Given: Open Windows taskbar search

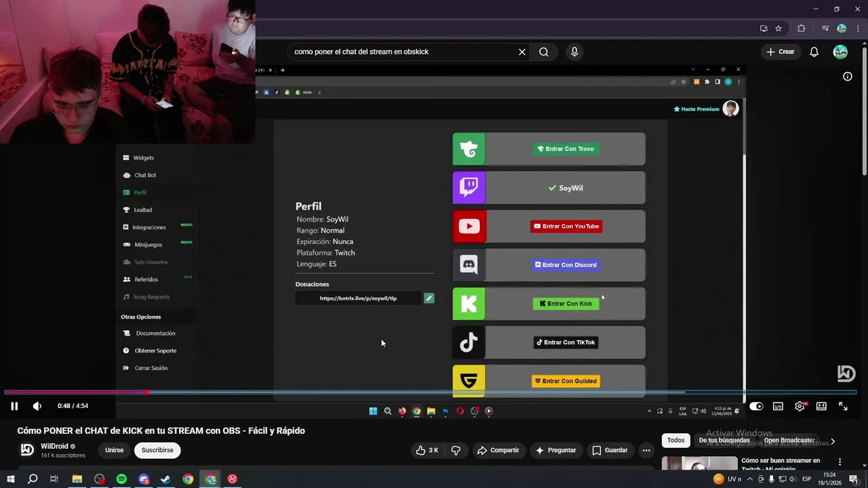Looking at the screenshot, I should pos(33,479).
